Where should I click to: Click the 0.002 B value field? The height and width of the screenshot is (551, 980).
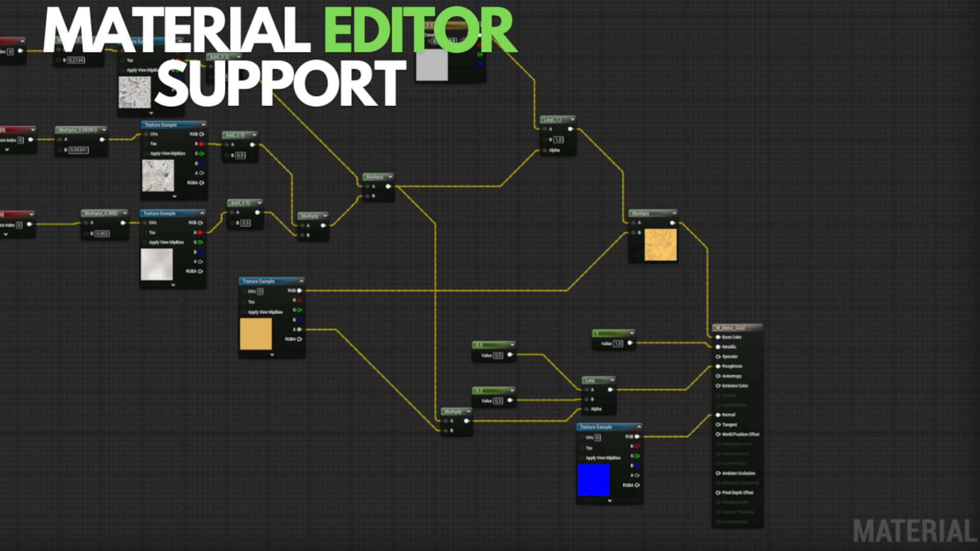coord(102,234)
